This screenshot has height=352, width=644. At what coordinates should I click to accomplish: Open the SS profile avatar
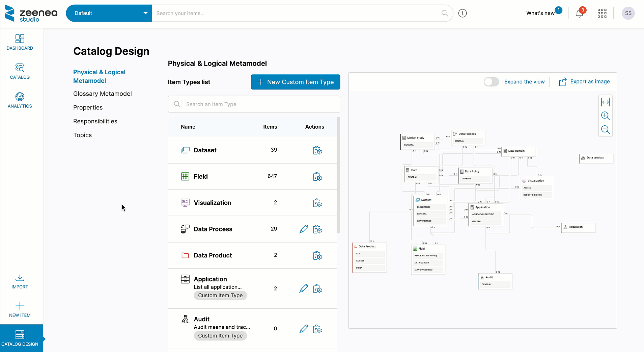click(628, 13)
